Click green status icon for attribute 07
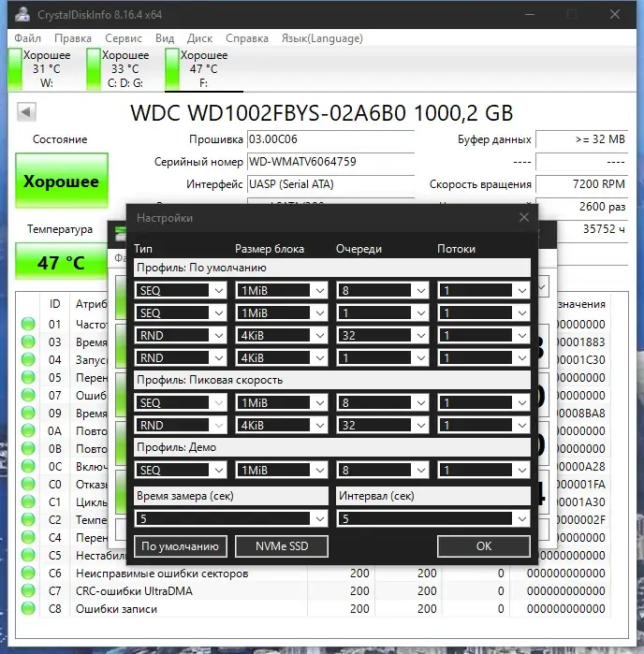The width and height of the screenshot is (644, 654). click(x=28, y=396)
